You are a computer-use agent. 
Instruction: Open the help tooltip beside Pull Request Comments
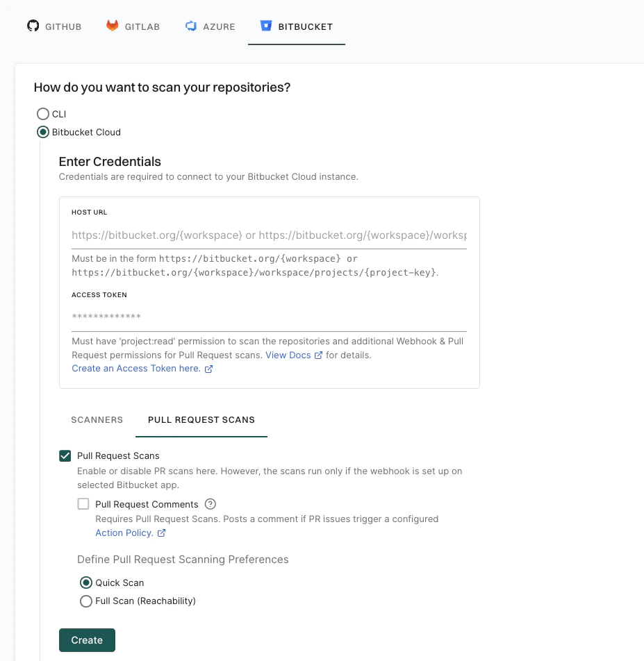coord(210,504)
